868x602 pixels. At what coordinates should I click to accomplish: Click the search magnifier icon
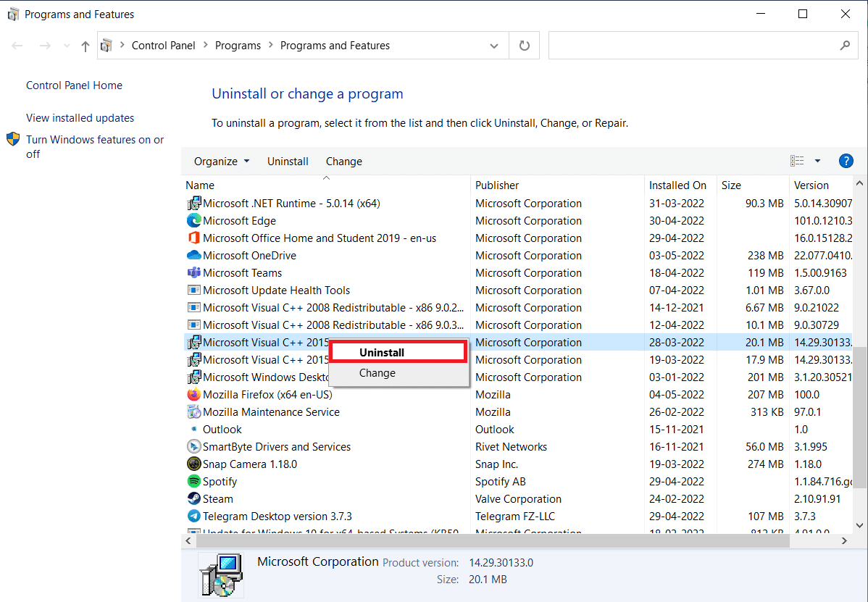845,46
